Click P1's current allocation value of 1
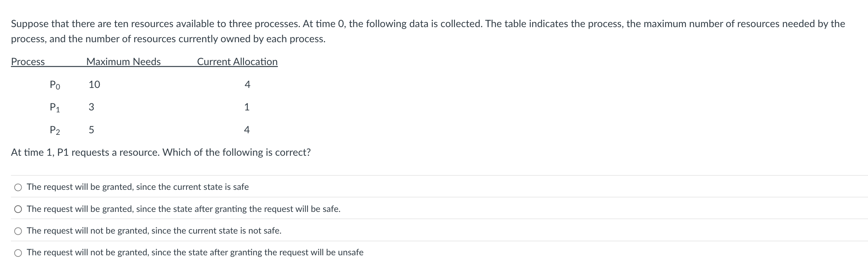 pyautogui.click(x=247, y=107)
